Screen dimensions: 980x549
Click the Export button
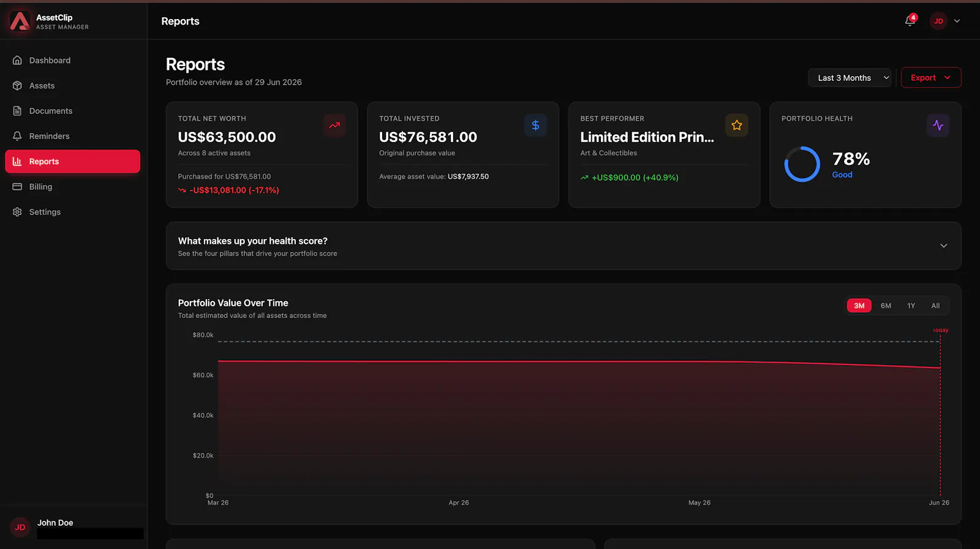(931, 78)
